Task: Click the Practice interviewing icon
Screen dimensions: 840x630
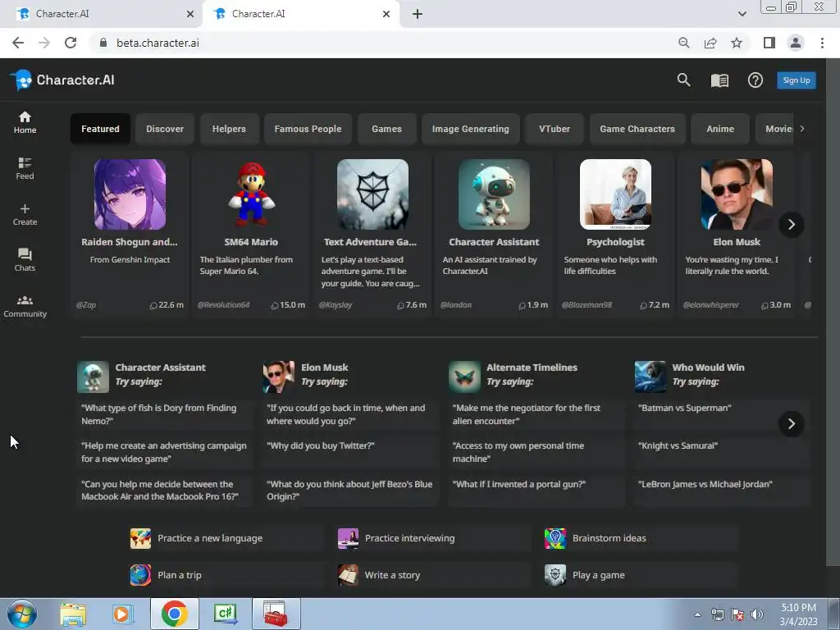Action: [348, 538]
